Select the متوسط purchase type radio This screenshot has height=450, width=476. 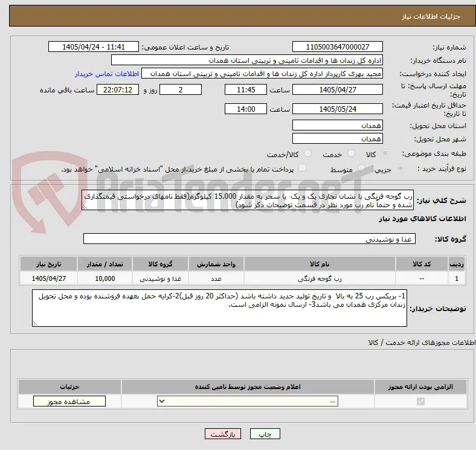point(361,168)
